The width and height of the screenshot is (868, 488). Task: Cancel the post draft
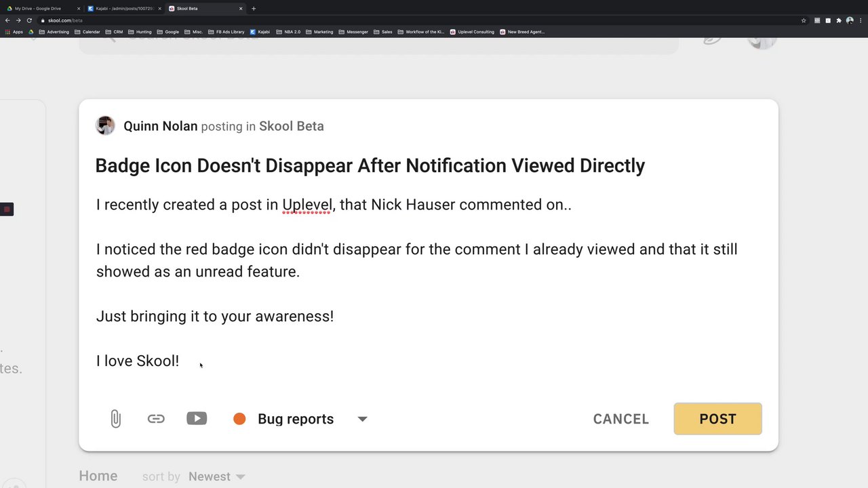[621, 419]
